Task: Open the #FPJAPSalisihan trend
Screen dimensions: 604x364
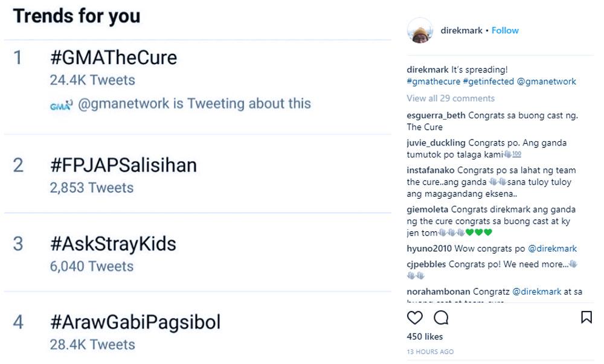Action: click(123, 165)
